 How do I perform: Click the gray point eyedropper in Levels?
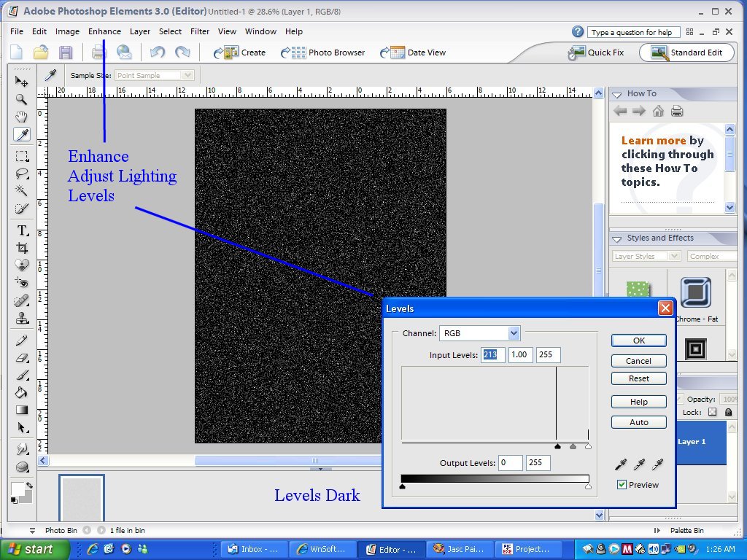click(639, 464)
